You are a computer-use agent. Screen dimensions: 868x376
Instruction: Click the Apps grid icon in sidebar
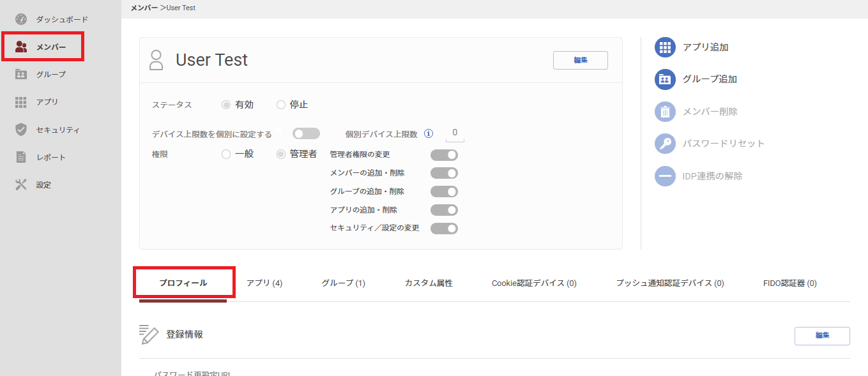pyautogui.click(x=21, y=102)
